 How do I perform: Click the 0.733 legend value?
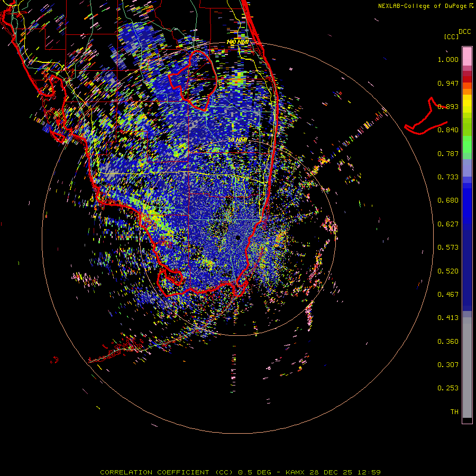click(x=448, y=177)
